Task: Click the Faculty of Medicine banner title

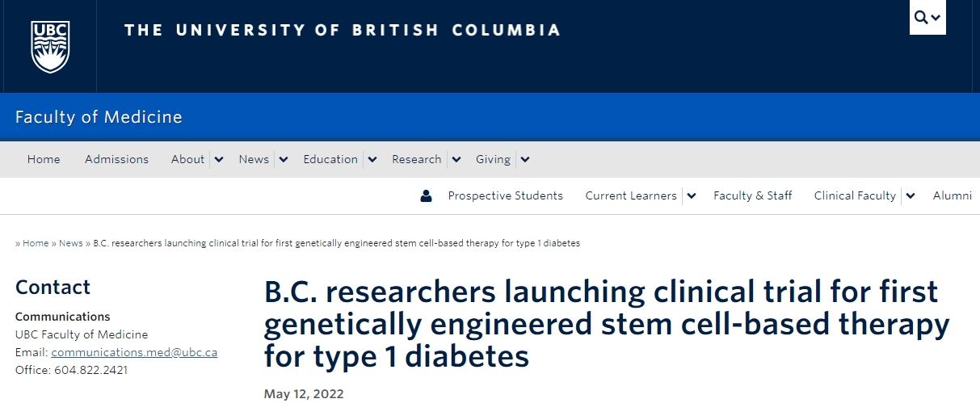Action: click(99, 117)
